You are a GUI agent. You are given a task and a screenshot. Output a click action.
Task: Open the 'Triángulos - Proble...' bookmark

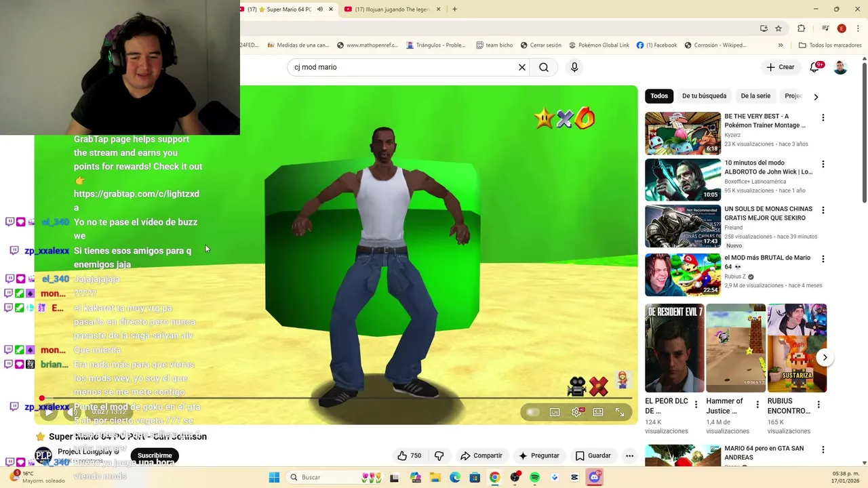coord(436,45)
